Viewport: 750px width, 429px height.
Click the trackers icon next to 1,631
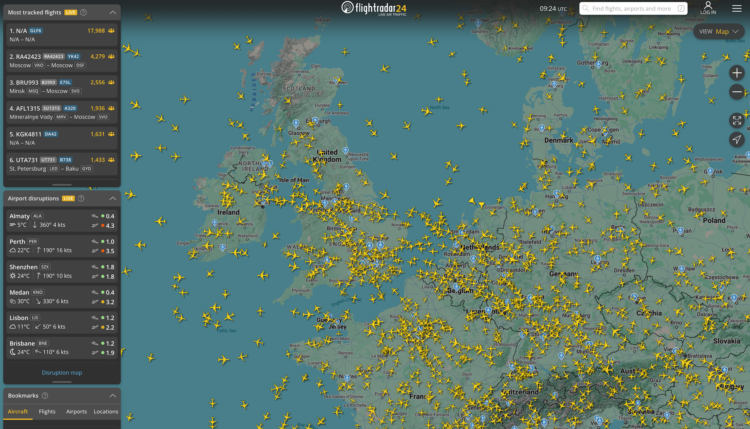click(111, 134)
